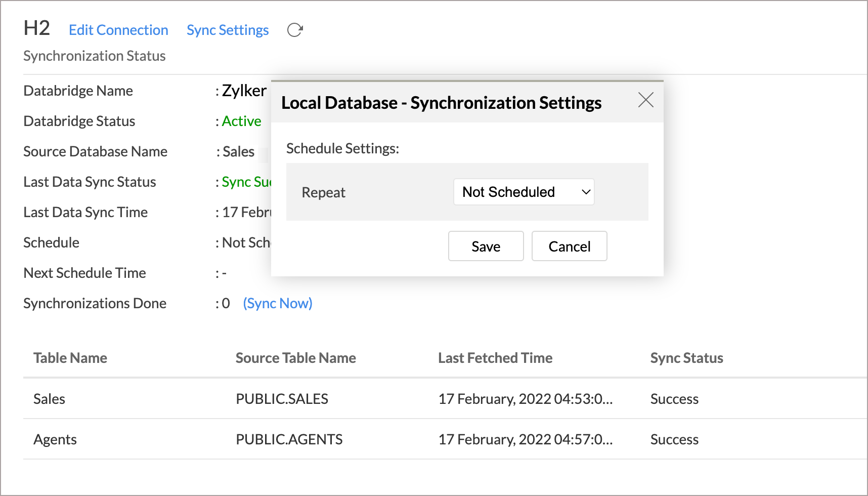
Task: Save the schedule settings
Action: [485, 246]
